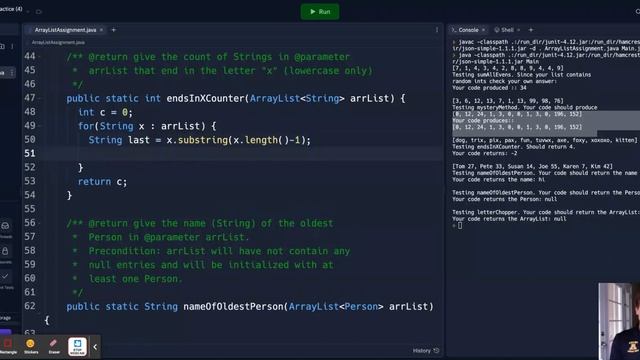The width and height of the screenshot is (640, 360).
Task: Run the program with the green Run button
Action: click(320, 12)
